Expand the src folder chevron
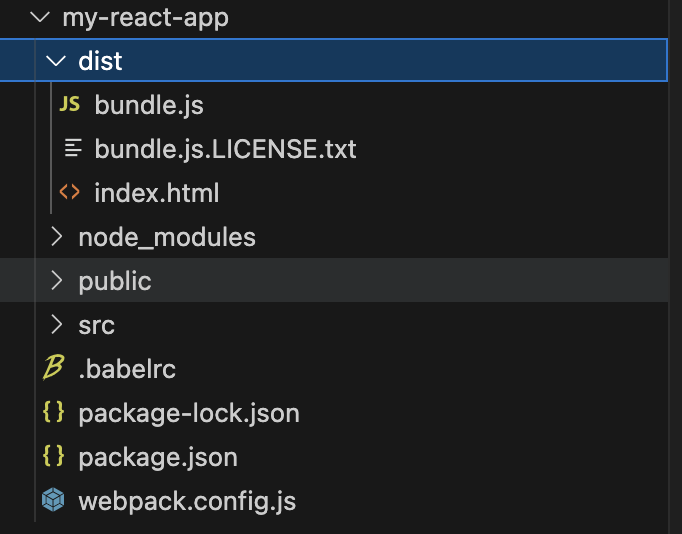This screenshot has width=682, height=534. 56,325
